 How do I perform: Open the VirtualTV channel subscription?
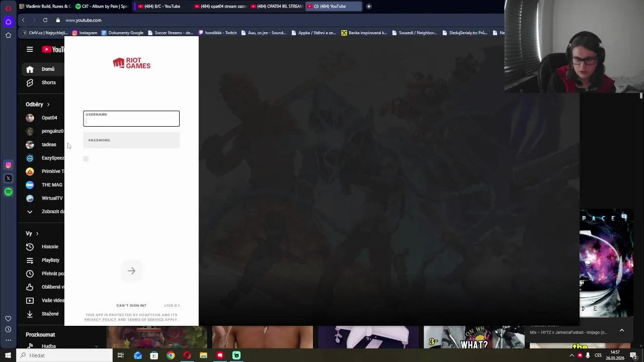point(45,198)
